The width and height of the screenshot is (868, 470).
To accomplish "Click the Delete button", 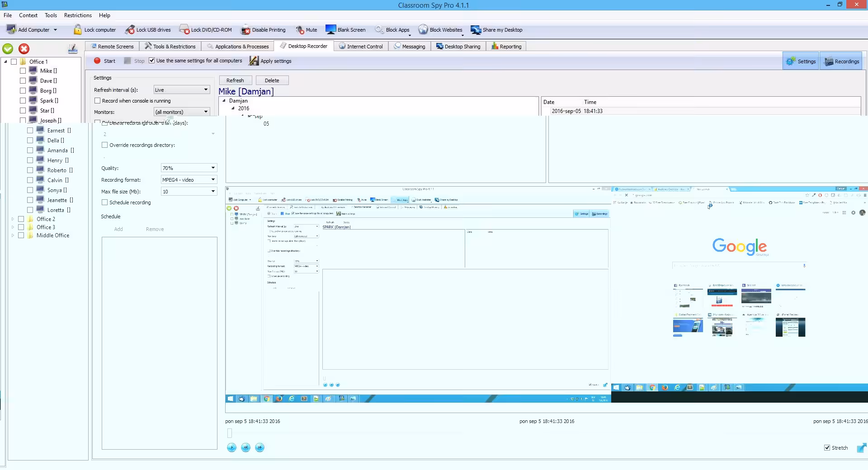I will click(272, 80).
